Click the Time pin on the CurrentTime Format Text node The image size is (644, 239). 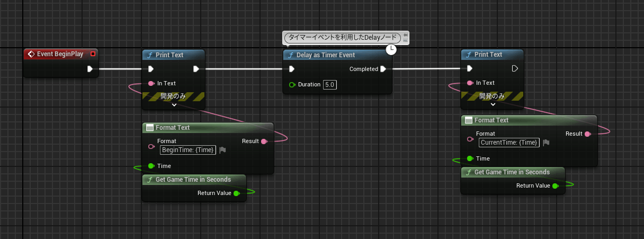[470, 158]
